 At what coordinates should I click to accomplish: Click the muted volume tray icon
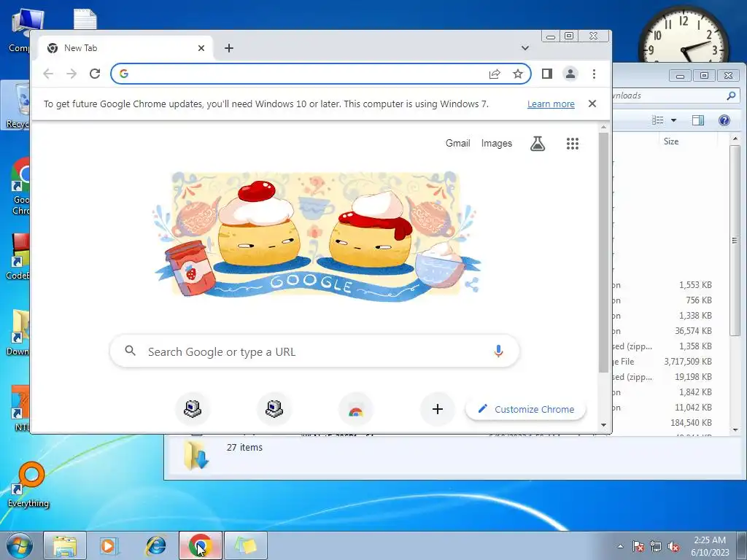tap(673, 546)
